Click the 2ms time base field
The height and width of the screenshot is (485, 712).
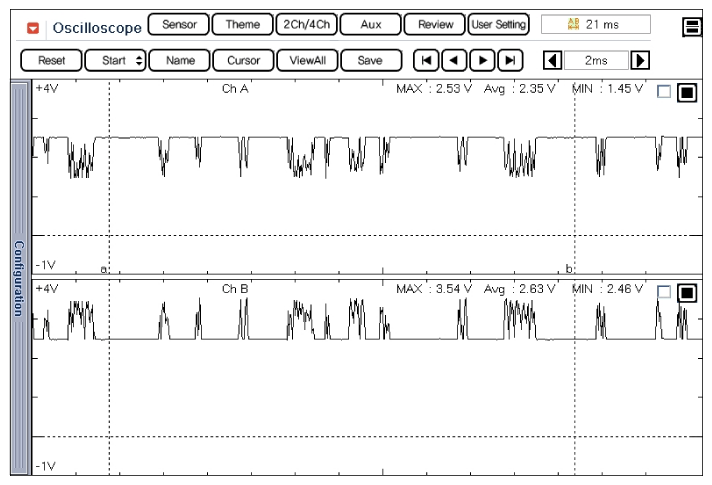coord(596,60)
